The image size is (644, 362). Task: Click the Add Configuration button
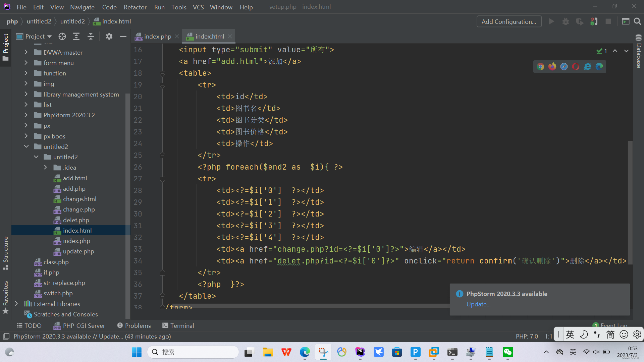(x=508, y=21)
